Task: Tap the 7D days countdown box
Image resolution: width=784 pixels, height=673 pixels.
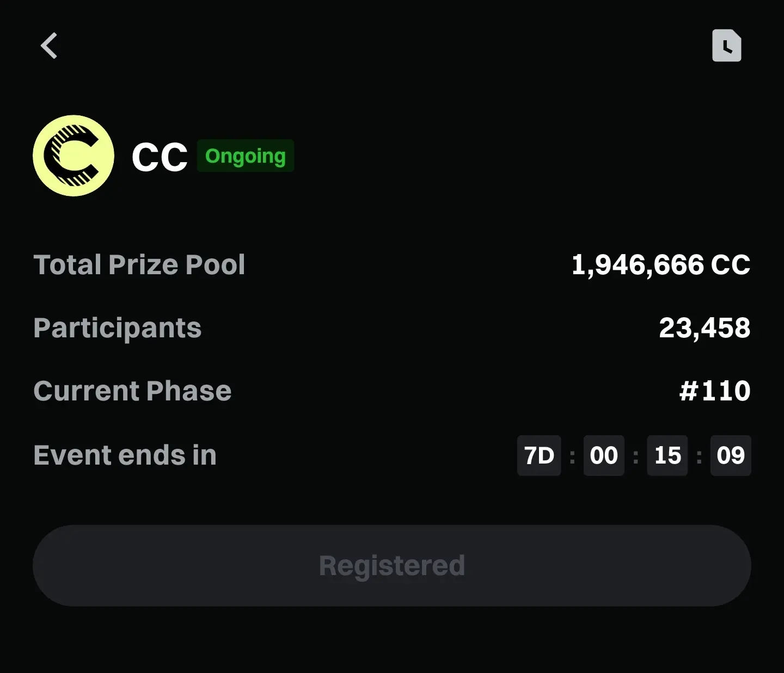Action: (x=538, y=455)
